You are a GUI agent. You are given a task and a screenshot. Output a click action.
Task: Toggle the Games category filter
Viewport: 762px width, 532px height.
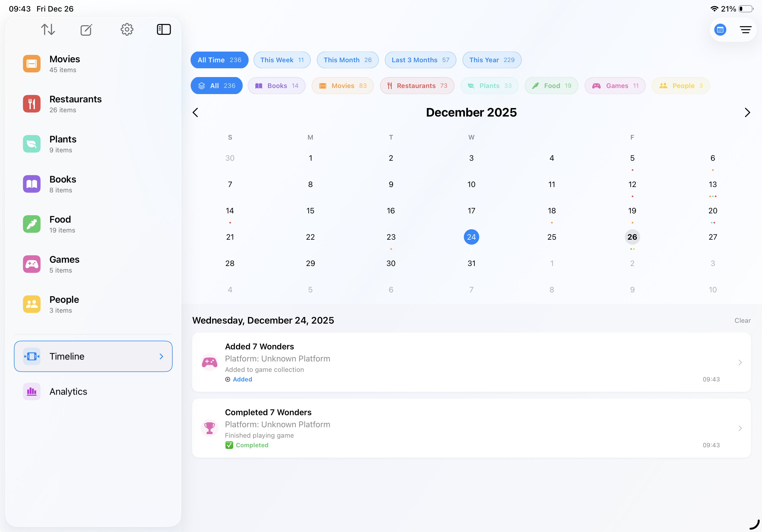tap(615, 86)
